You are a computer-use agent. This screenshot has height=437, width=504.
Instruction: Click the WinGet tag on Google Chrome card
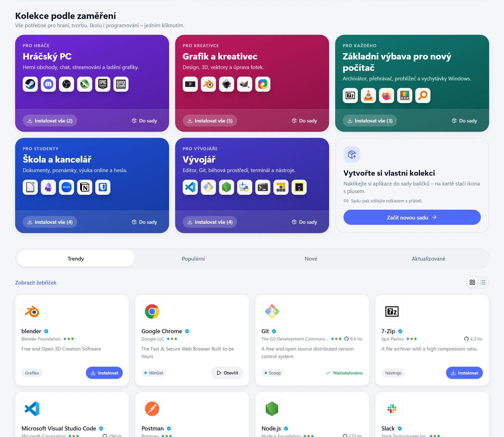pyautogui.click(x=154, y=373)
